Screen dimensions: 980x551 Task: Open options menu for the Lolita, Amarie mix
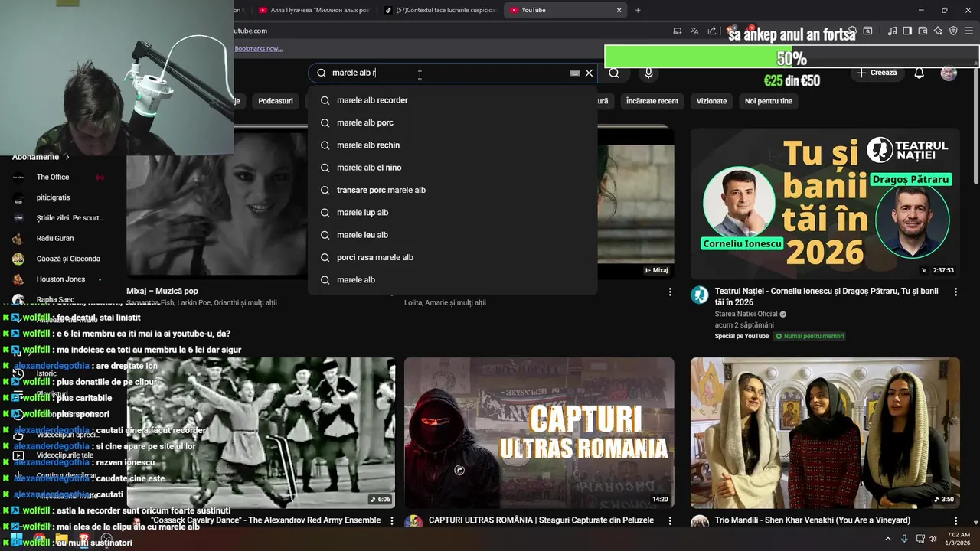pyautogui.click(x=670, y=292)
